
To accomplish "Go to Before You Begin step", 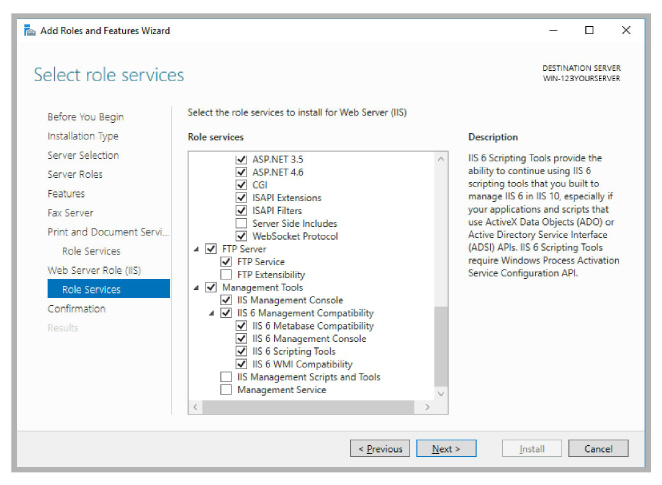I will 85,117.
